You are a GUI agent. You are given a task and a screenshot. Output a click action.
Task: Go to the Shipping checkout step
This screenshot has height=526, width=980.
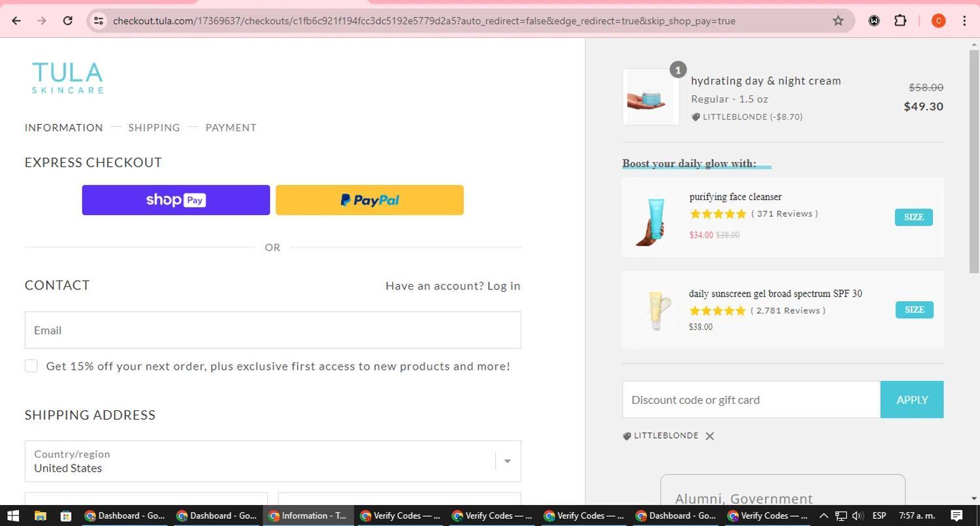(154, 127)
